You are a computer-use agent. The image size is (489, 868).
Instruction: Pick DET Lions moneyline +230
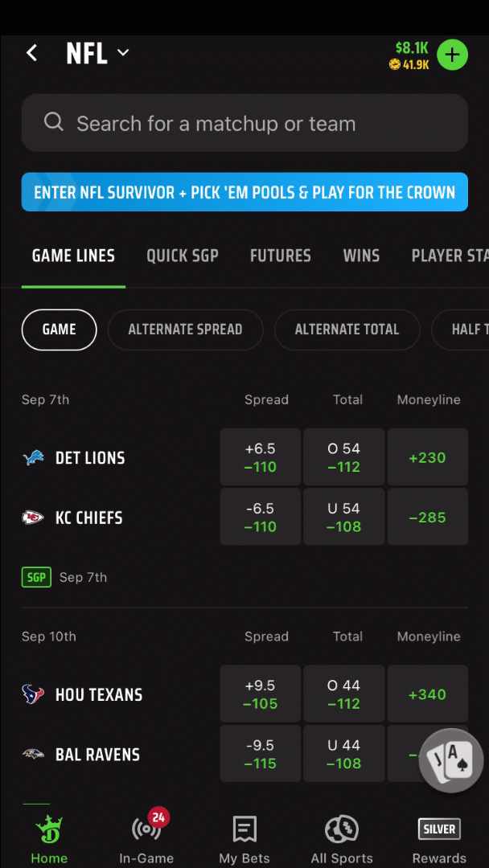428,457
